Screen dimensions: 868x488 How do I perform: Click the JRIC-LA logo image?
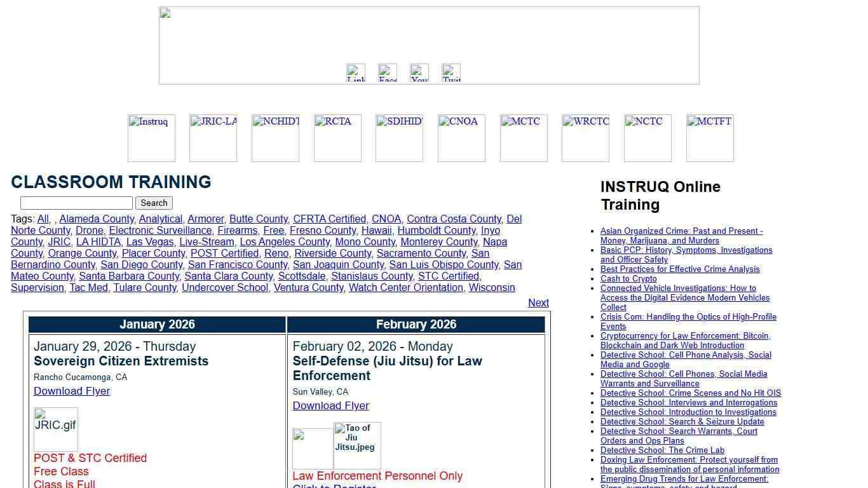213,138
